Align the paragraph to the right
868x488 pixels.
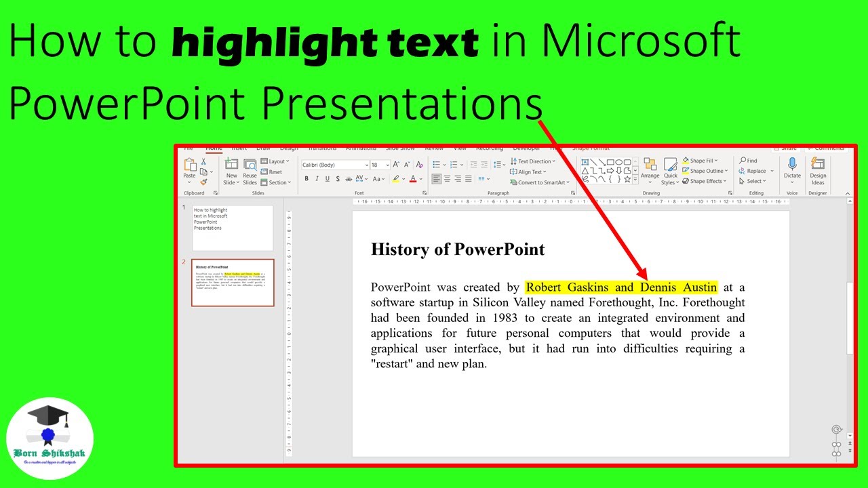[x=458, y=179]
